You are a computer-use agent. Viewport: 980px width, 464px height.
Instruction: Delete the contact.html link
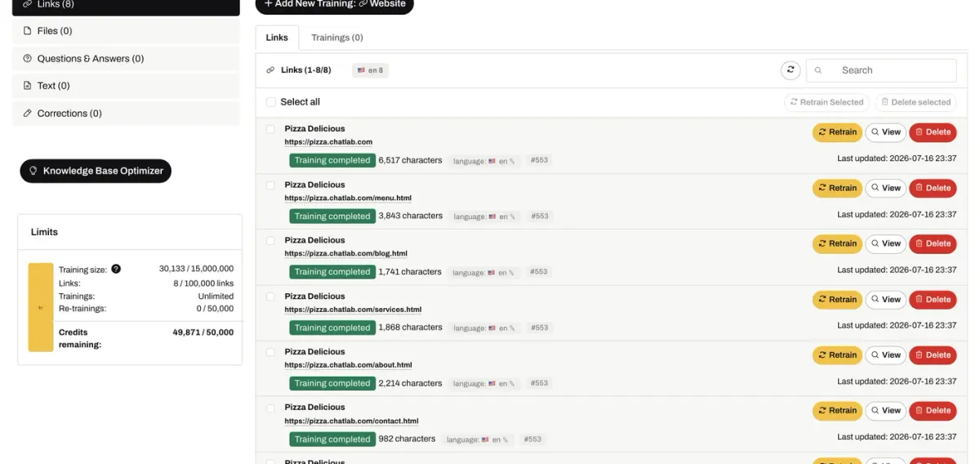point(933,411)
